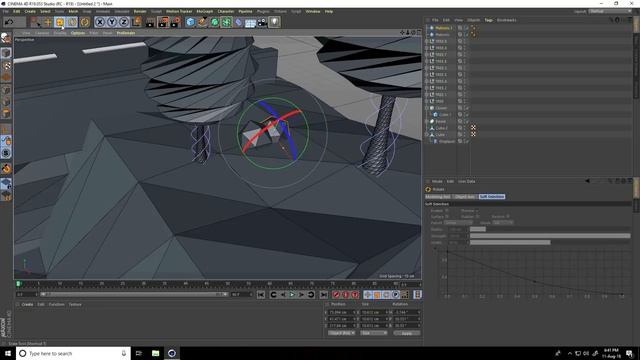Open the MoGraph menu
The image size is (640, 360).
click(x=204, y=11)
